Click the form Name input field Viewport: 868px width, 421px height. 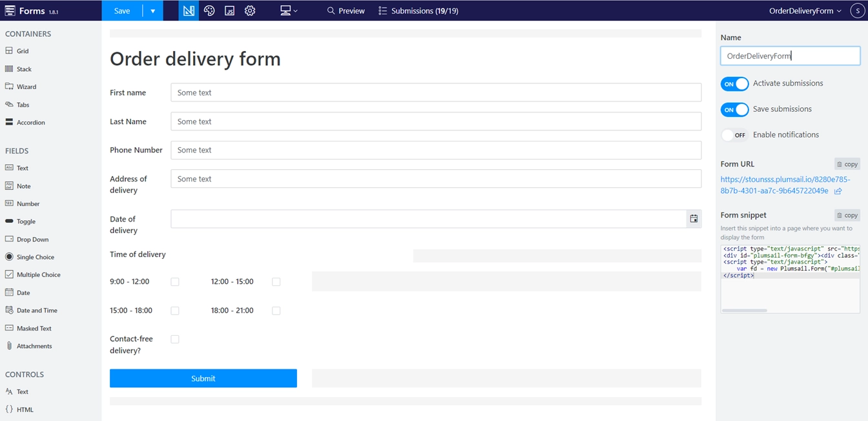pos(790,56)
